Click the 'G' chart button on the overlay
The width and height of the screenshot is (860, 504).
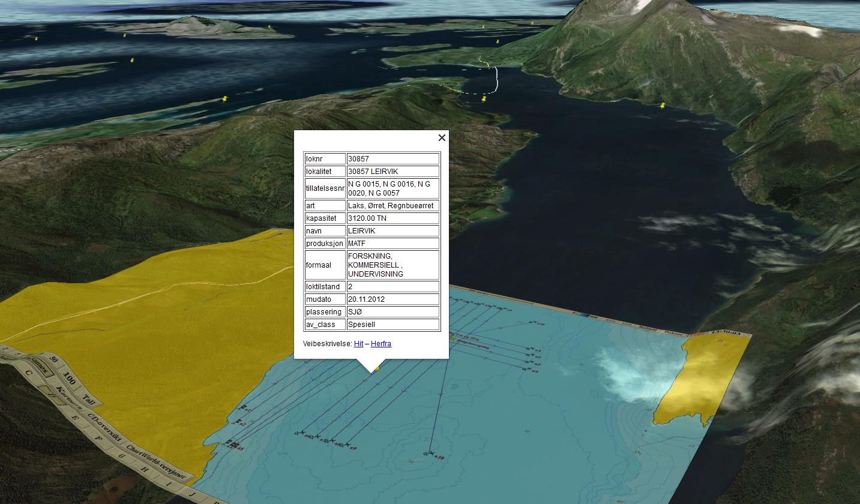(122, 456)
